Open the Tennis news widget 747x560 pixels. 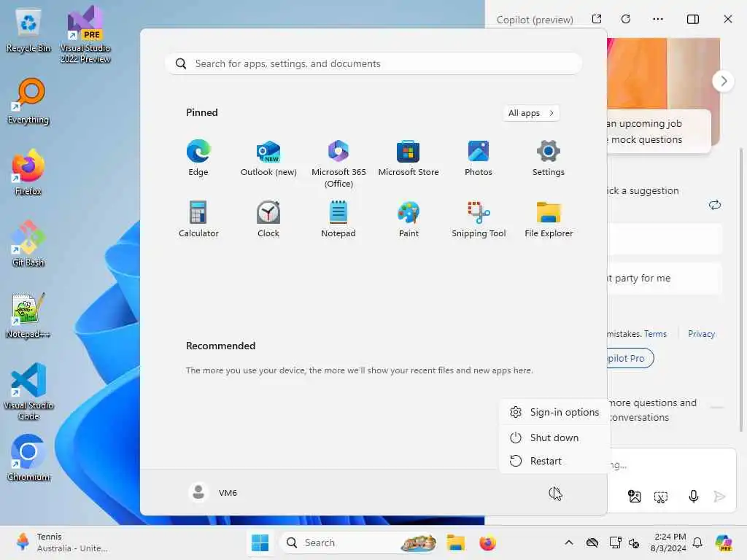tap(61, 542)
